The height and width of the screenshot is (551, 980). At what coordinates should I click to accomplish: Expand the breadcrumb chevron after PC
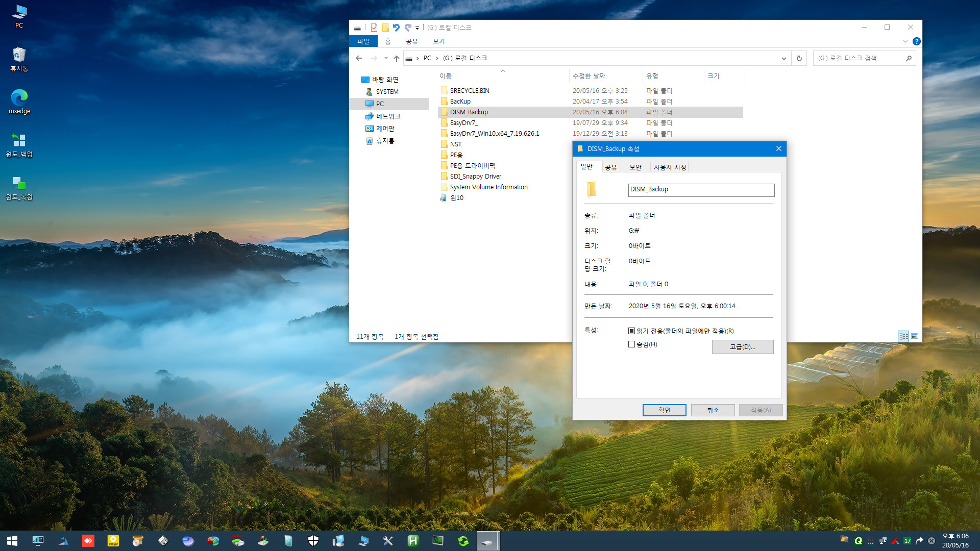437,58
